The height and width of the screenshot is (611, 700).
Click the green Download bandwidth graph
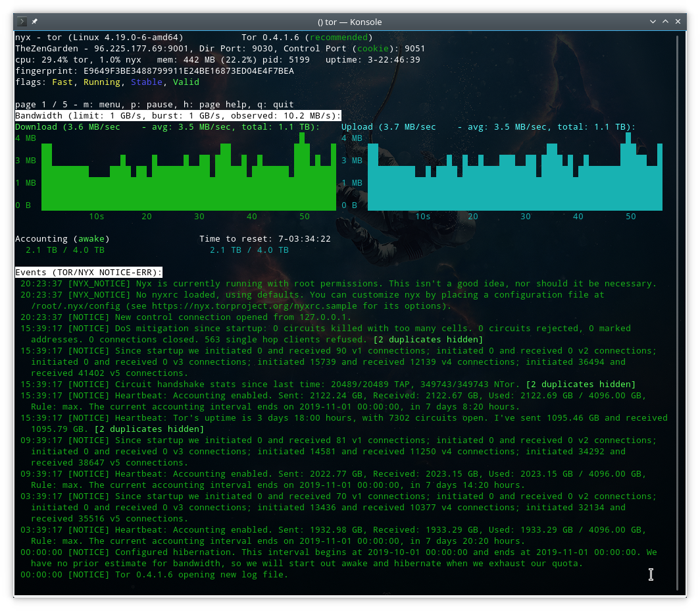click(189, 172)
